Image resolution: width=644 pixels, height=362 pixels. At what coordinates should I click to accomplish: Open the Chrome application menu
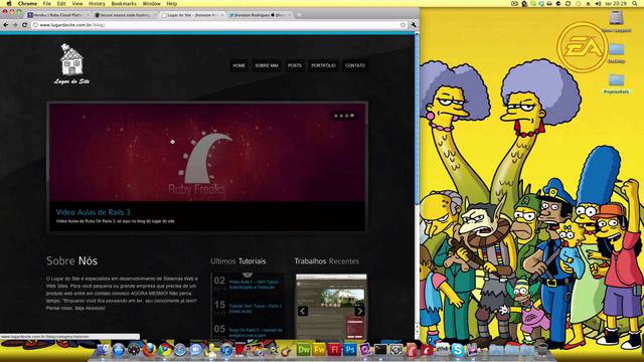pos(27,3)
